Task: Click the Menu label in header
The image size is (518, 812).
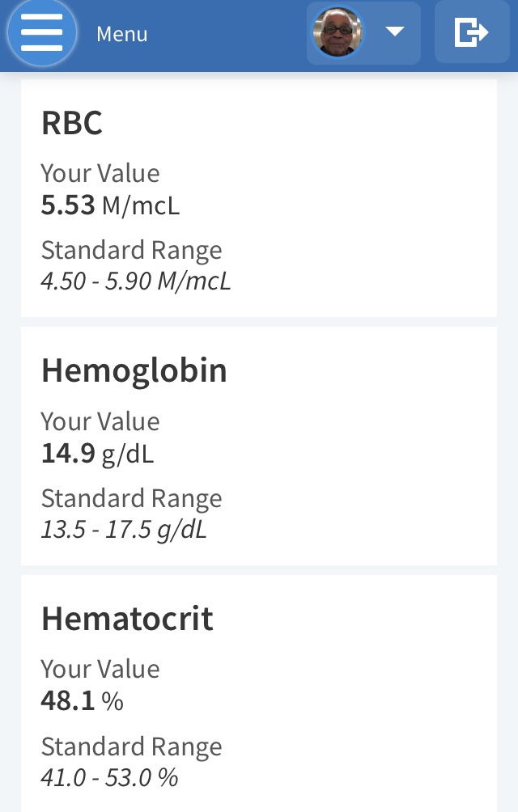Action: coord(121,34)
